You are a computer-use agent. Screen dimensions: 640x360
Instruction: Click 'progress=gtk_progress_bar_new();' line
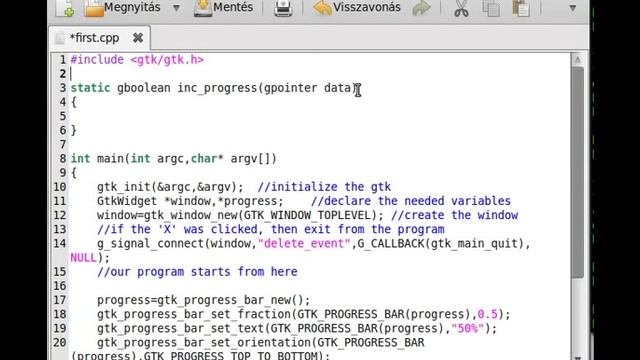[203, 300]
